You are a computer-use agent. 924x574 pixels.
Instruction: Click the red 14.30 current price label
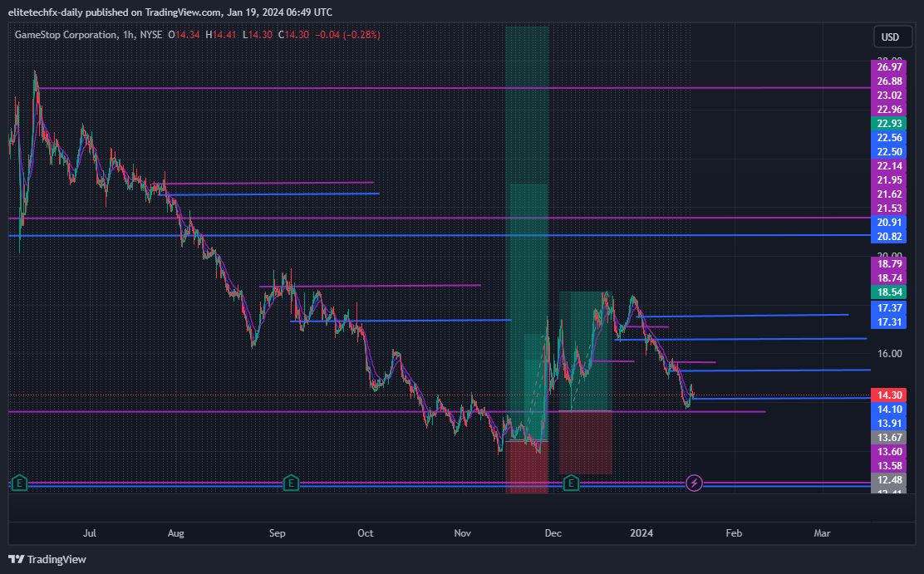tap(889, 395)
